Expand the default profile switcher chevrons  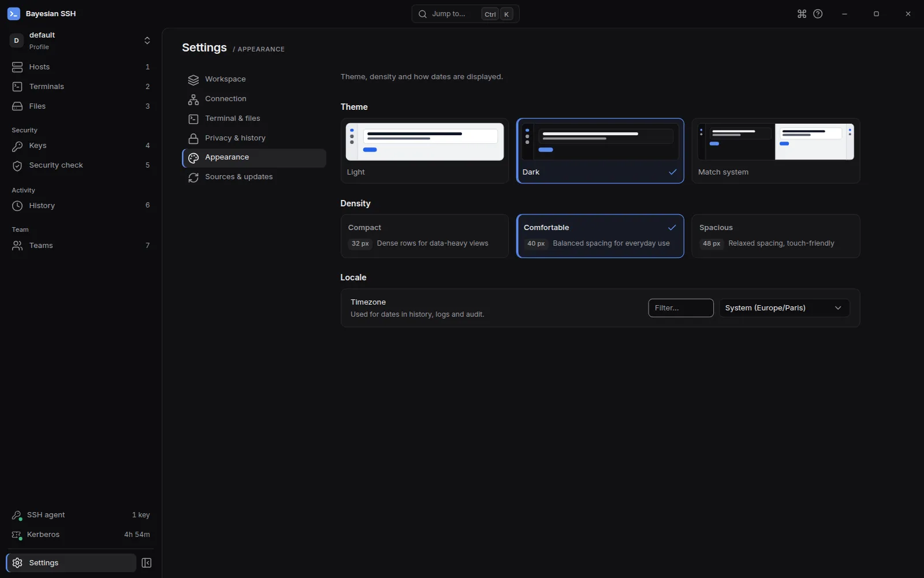147,40
